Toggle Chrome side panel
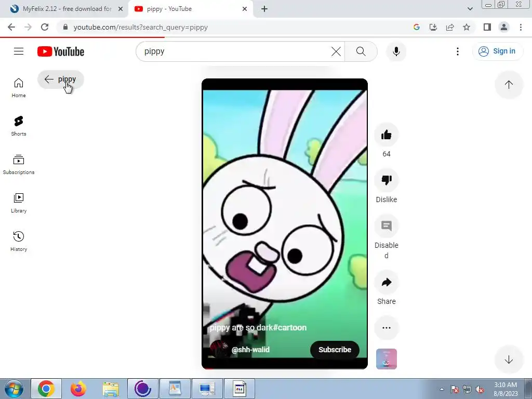 point(487,27)
